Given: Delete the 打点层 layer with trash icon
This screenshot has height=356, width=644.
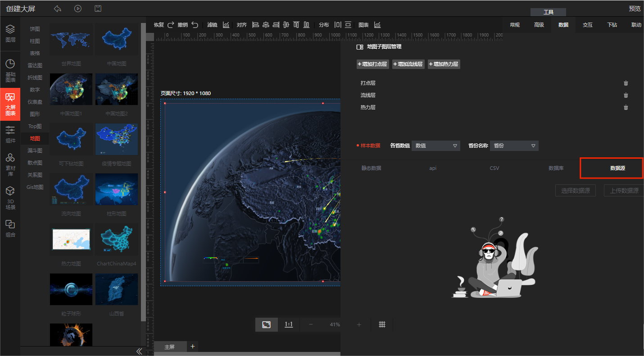Looking at the screenshot, I should coord(626,83).
